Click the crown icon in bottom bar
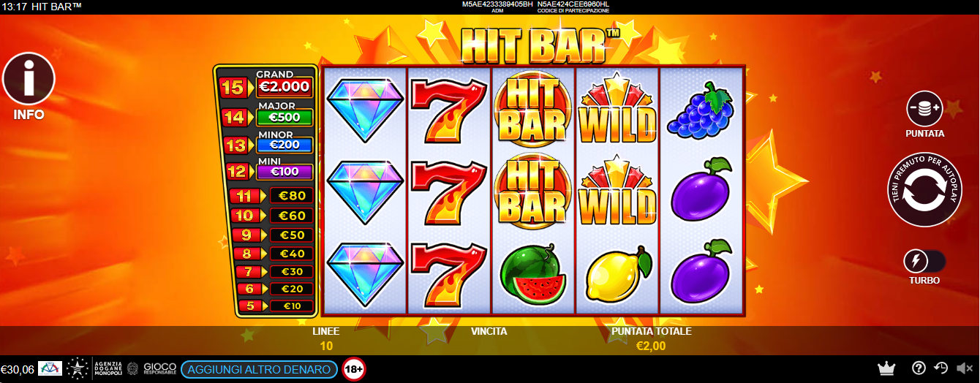Image resolution: width=980 pixels, height=383 pixels. [x=886, y=368]
